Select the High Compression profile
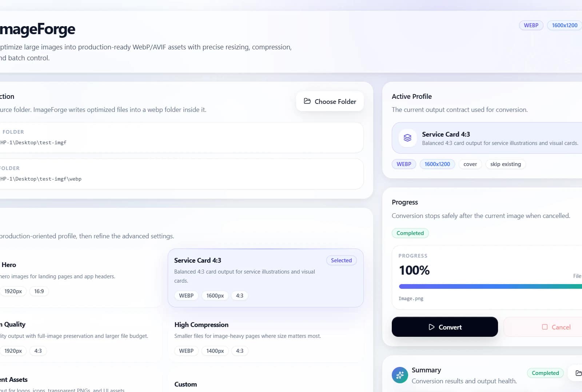582x392 pixels. click(266, 338)
